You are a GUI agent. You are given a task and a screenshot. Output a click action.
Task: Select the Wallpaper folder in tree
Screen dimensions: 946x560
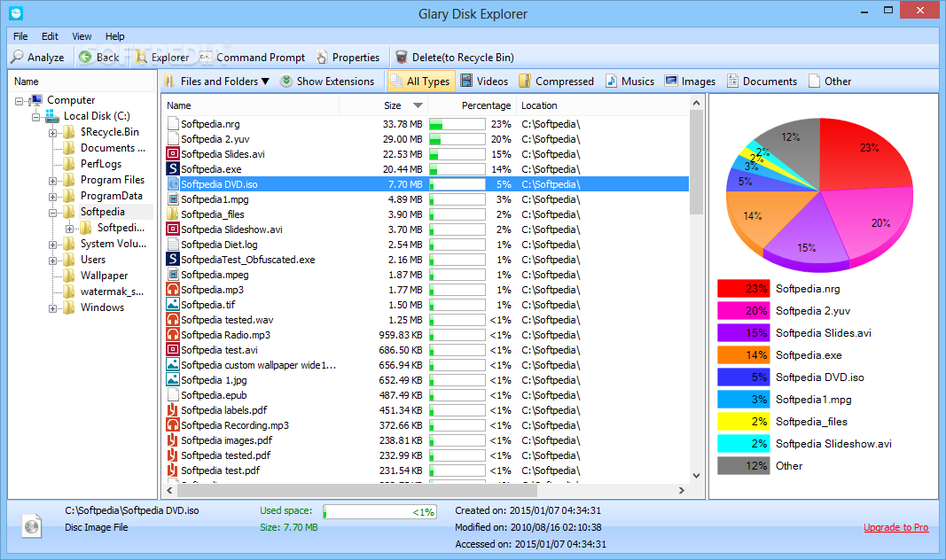(105, 275)
